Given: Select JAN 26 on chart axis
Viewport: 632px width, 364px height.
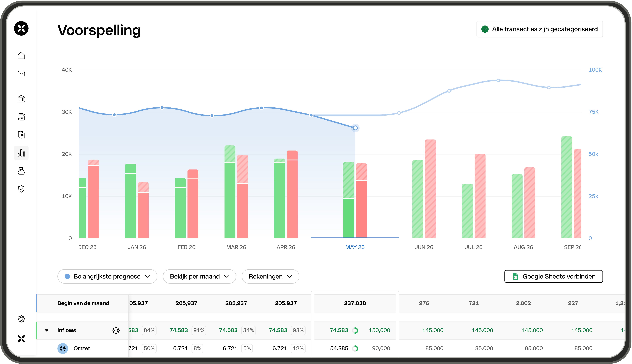Looking at the screenshot, I should click(x=137, y=247).
